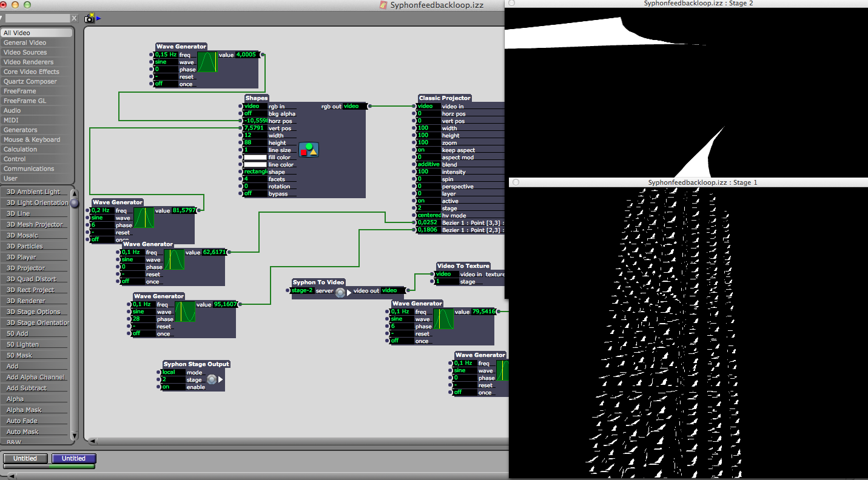
Task: Select the Video Sources category
Action: point(37,52)
